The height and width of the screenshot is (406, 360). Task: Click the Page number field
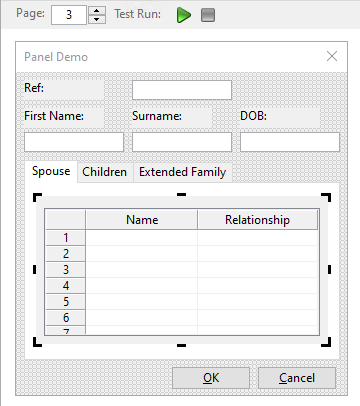click(x=69, y=15)
